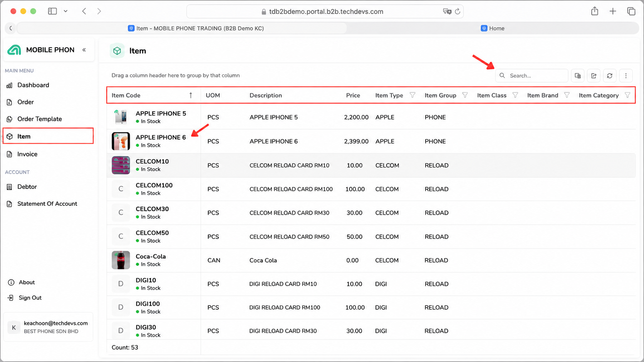Click the Order Template icon

pyautogui.click(x=10, y=119)
